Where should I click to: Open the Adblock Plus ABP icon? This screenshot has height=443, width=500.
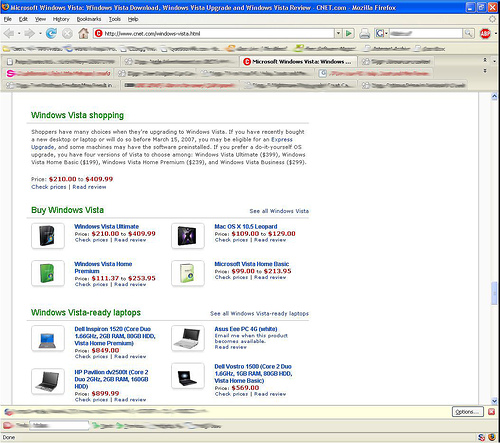pos(485,33)
